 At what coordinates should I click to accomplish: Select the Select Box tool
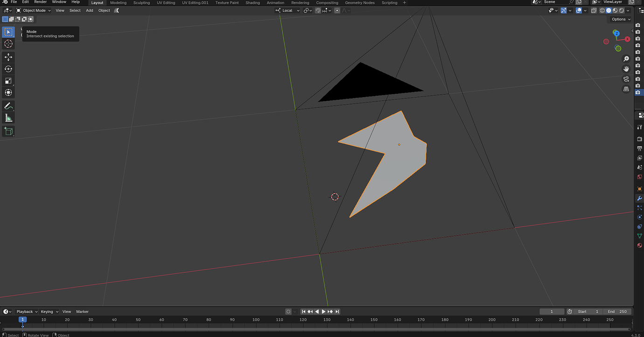pos(8,32)
